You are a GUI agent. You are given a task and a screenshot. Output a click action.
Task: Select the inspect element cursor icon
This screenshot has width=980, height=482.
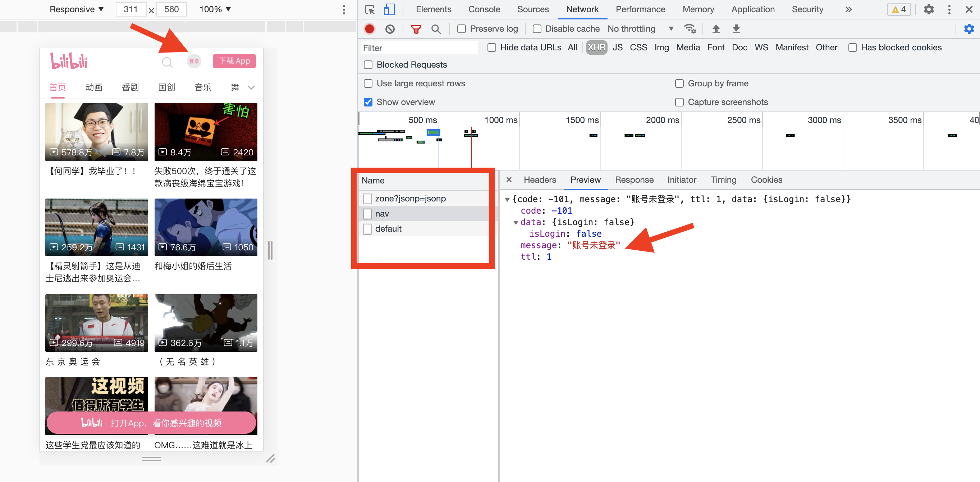369,9
